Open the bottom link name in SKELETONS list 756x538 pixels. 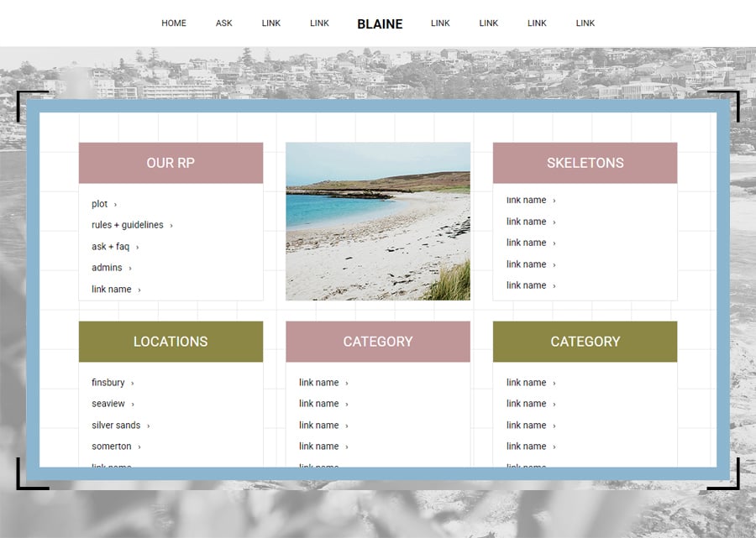point(526,285)
